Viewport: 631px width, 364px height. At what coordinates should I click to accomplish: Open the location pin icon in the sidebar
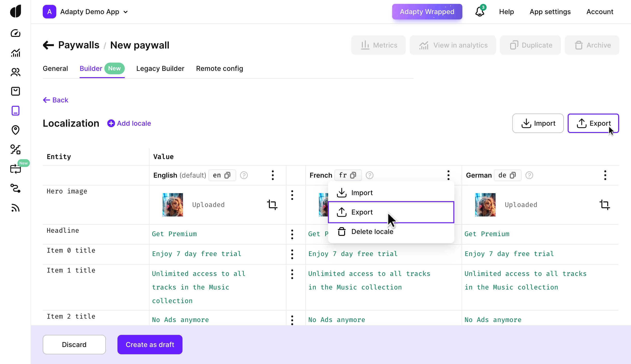(x=16, y=130)
